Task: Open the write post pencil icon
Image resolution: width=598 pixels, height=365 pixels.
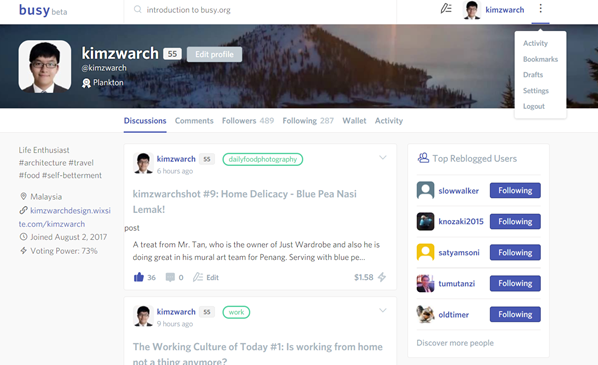Action: pyautogui.click(x=446, y=9)
